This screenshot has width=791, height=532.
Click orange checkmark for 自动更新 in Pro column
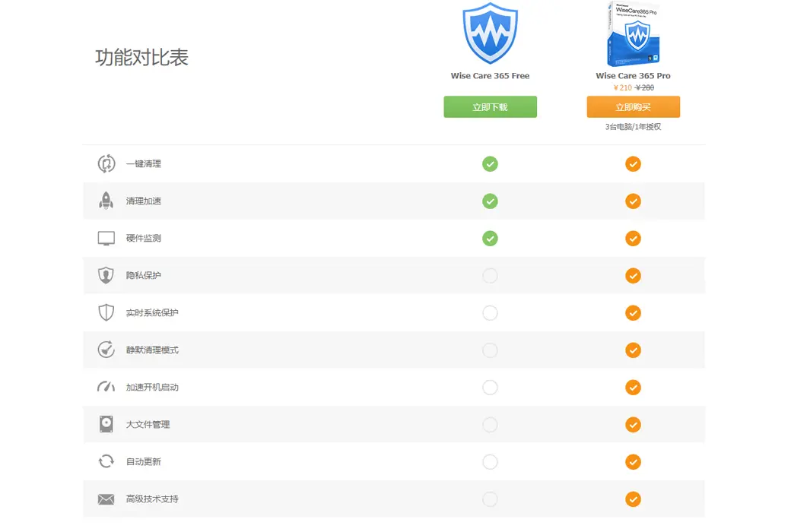633,462
